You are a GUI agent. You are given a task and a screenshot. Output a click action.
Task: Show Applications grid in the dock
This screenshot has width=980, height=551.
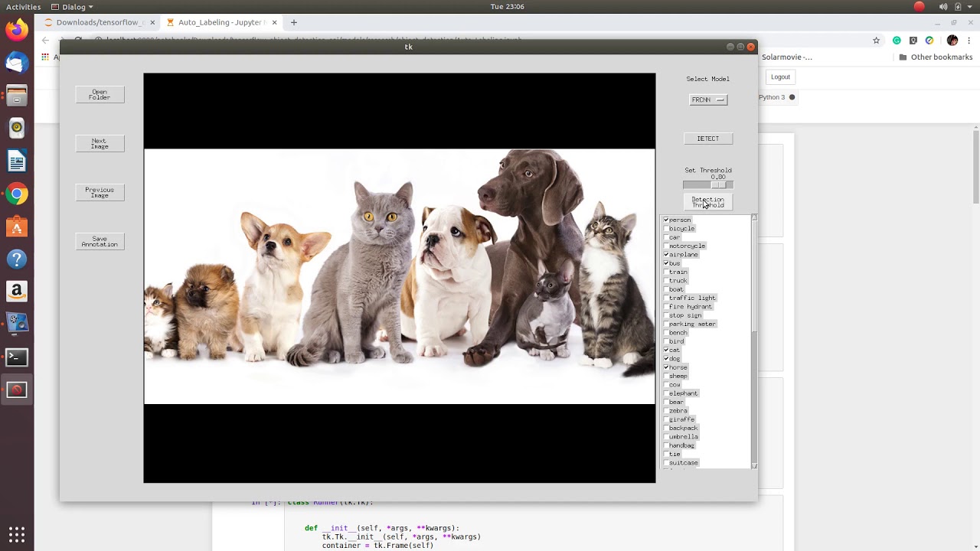(x=17, y=534)
